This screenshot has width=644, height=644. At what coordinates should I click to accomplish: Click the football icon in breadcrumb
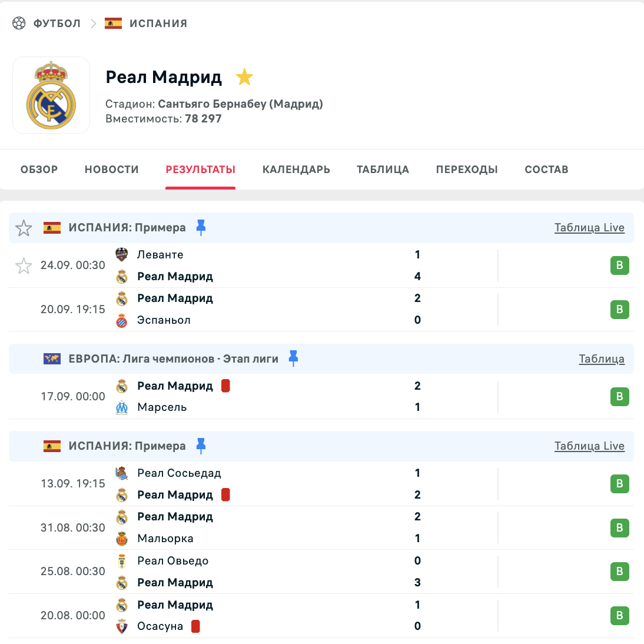coord(19,23)
